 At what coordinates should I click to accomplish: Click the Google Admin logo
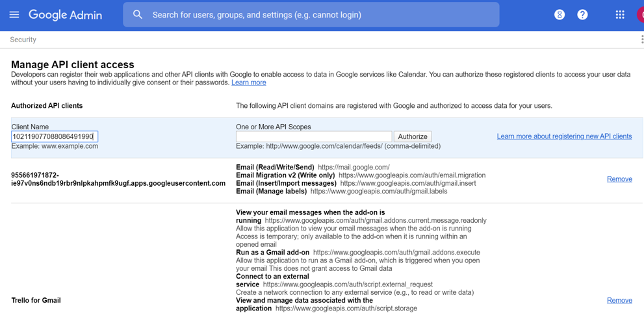click(65, 15)
